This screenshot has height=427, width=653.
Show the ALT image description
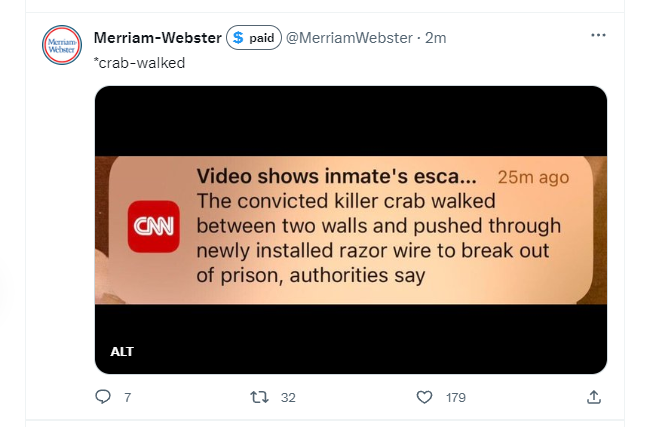[x=122, y=352]
